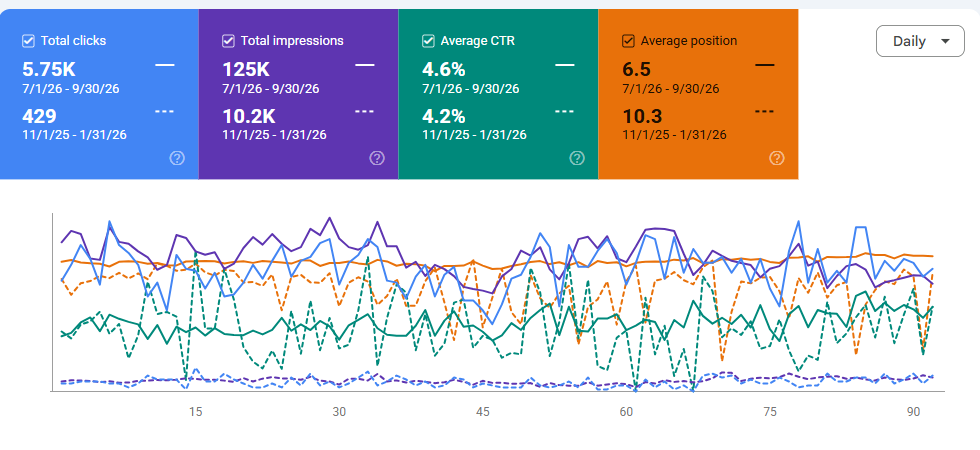The image size is (980, 450).
Task: Click the 429 comparison clicks value
Action: coord(39,116)
